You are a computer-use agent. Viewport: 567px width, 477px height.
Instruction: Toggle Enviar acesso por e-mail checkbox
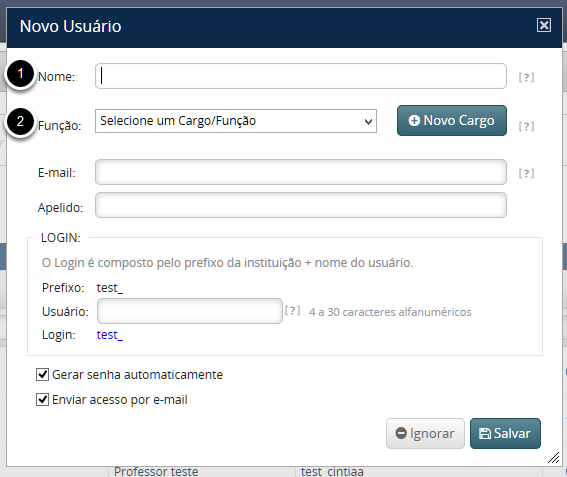click(x=42, y=400)
